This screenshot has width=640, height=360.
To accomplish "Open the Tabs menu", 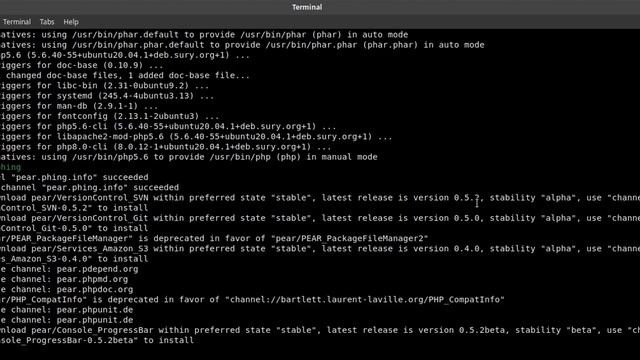I will 47,22.
